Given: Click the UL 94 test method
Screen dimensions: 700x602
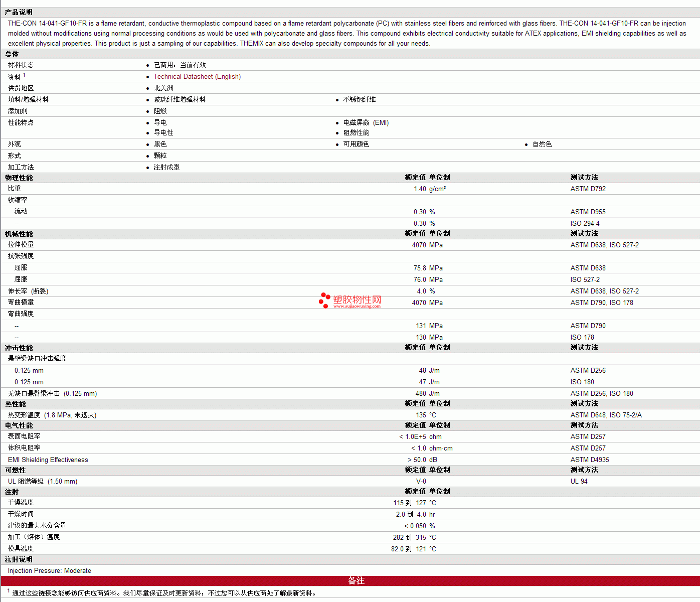Looking at the screenshot, I should (x=579, y=482).
